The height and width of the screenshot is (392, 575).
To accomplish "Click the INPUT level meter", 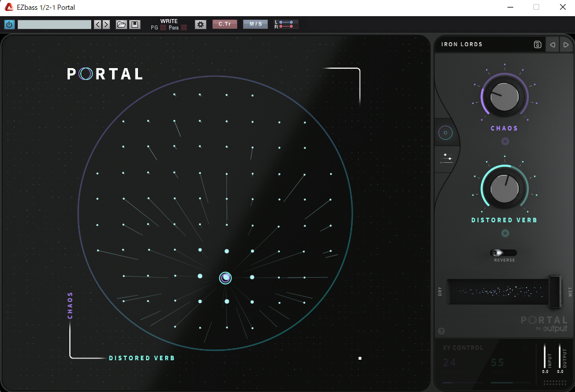I will (x=545, y=356).
